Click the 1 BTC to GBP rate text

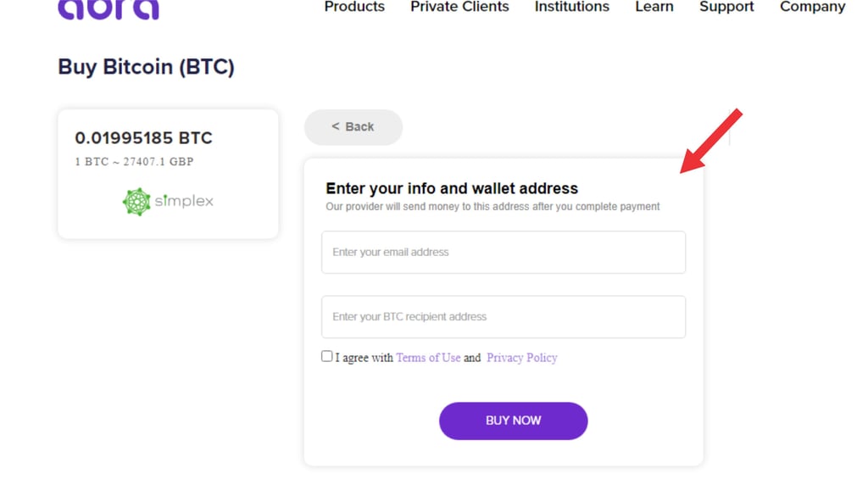134,162
